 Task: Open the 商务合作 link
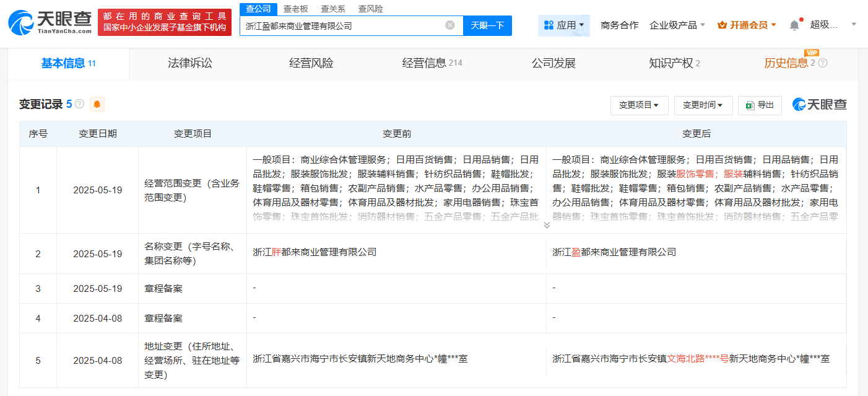pyautogui.click(x=619, y=25)
